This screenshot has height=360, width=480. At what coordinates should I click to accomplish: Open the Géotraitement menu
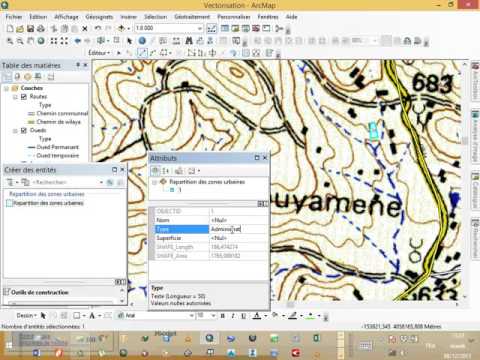[x=192, y=17]
